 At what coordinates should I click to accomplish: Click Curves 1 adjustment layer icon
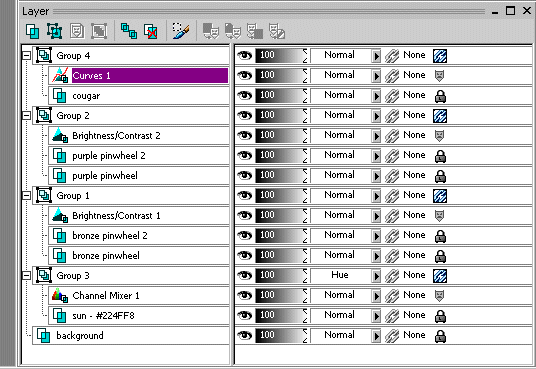60,75
